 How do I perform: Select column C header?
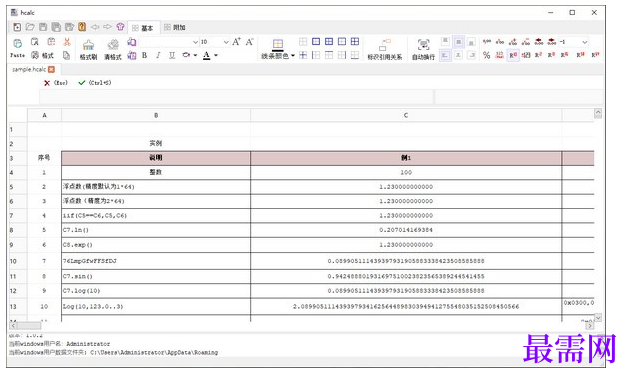406,115
